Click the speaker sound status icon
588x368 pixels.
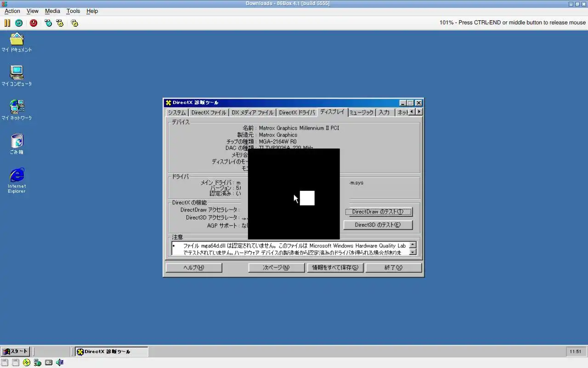60,362
